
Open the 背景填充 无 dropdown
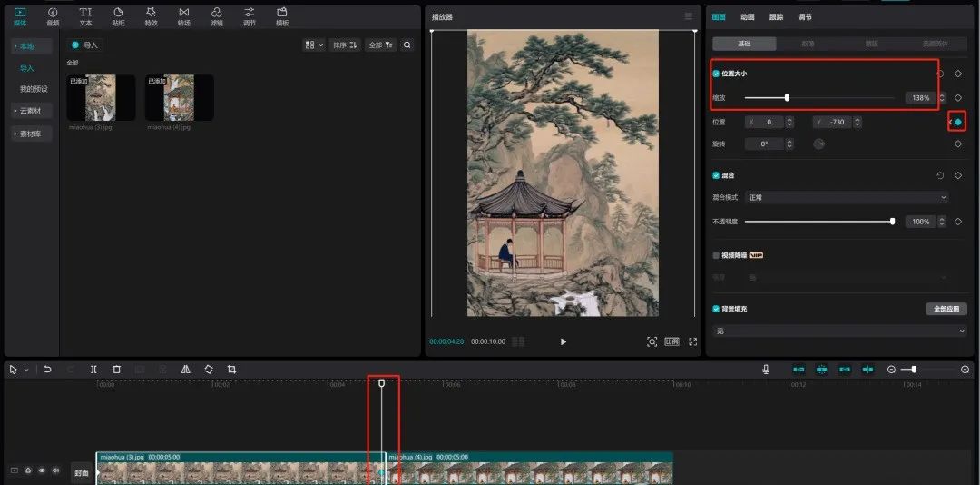pos(839,331)
